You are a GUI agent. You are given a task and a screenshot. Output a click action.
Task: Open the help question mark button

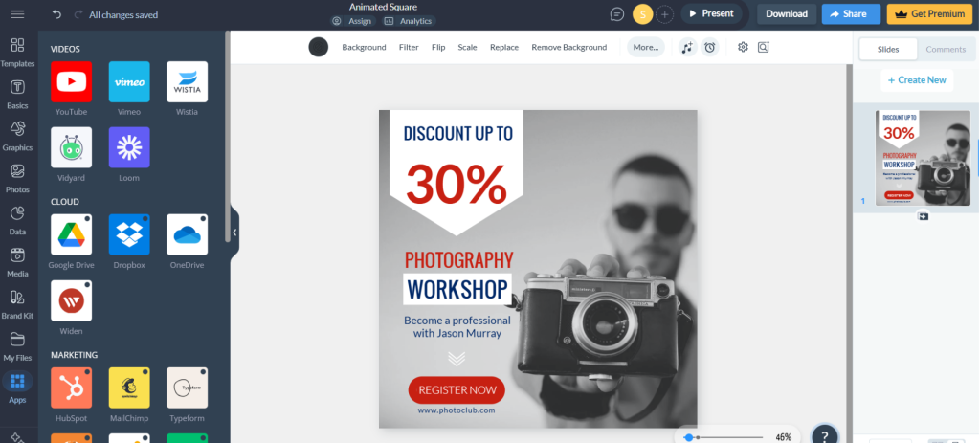point(824,435)
